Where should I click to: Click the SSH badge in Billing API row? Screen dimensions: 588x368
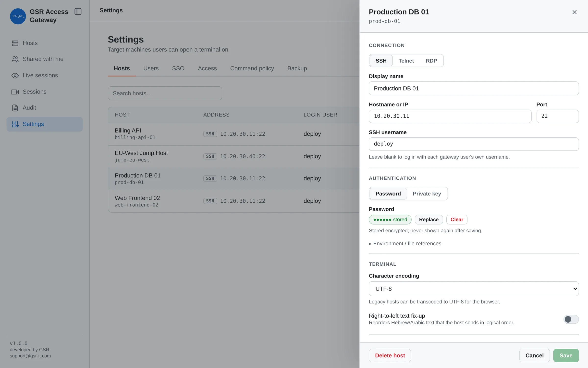(x=210, y=134)
